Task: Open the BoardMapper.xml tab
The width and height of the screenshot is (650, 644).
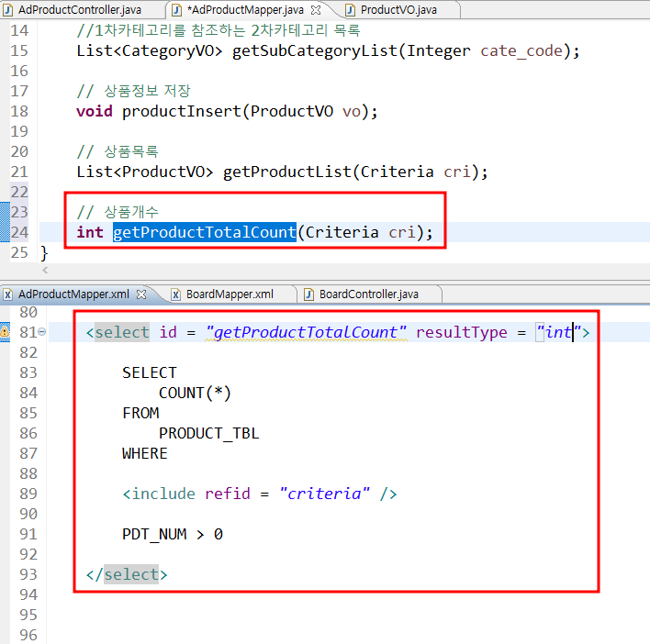Action: [x=230, y=294]
